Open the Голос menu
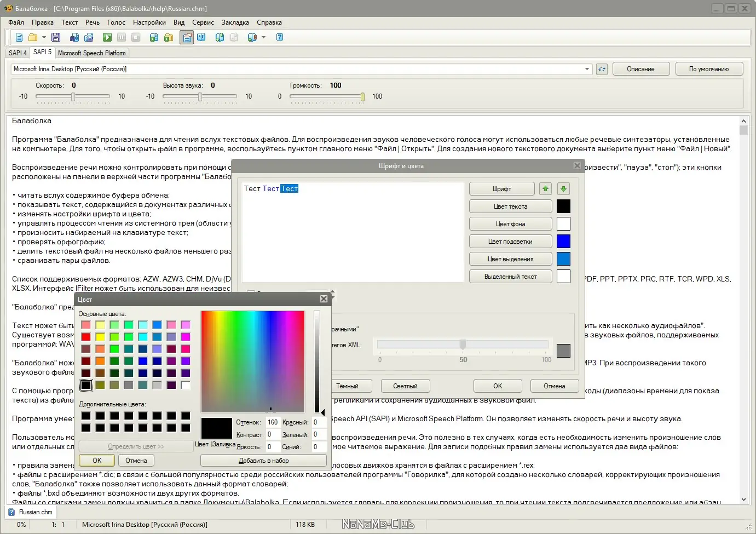Screen dimensions: 756x534 (x=116, y=22)
